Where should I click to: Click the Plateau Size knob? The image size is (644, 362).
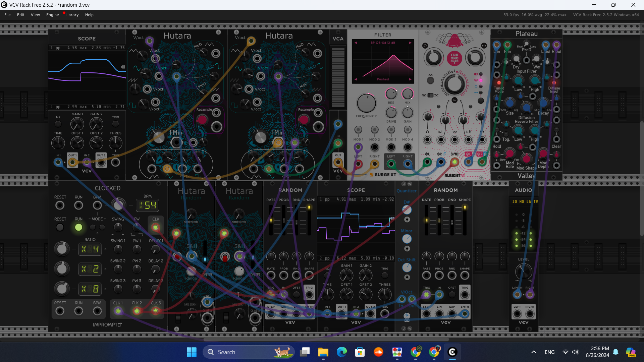(x=509, y=103)
